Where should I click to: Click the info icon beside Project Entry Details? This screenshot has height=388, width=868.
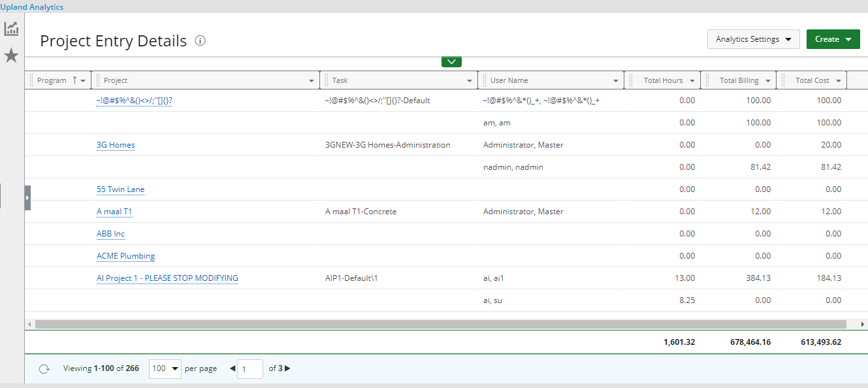201,40
